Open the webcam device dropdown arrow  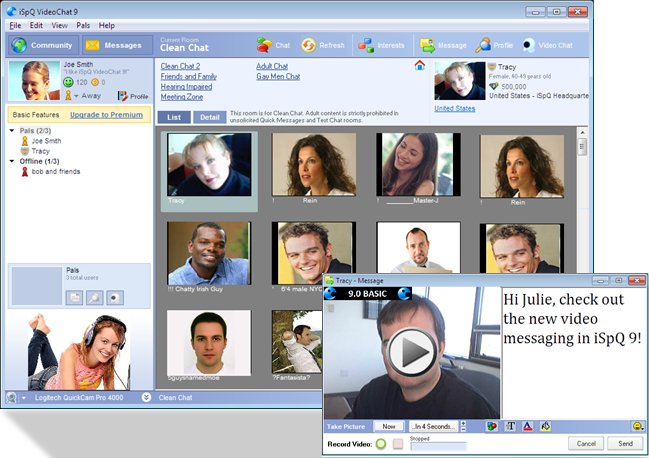(x=24, y=398)
